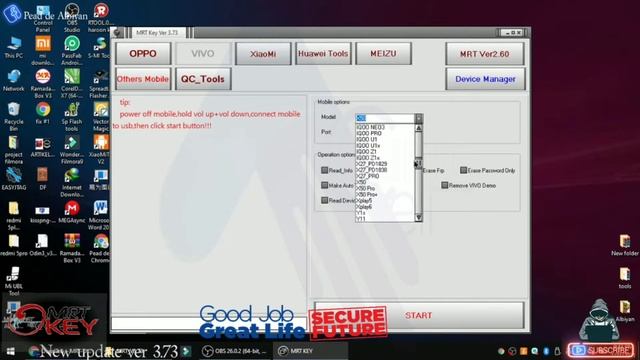Open the Windows Start menu
The image size is (640, 360).
click(x=11, y=351)
